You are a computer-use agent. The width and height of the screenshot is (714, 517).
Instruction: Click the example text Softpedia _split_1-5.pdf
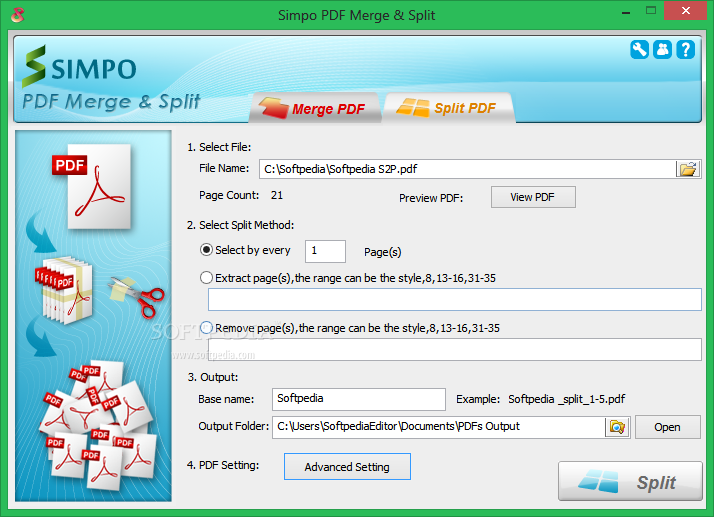pyautogui.click(x=566, y=399)
